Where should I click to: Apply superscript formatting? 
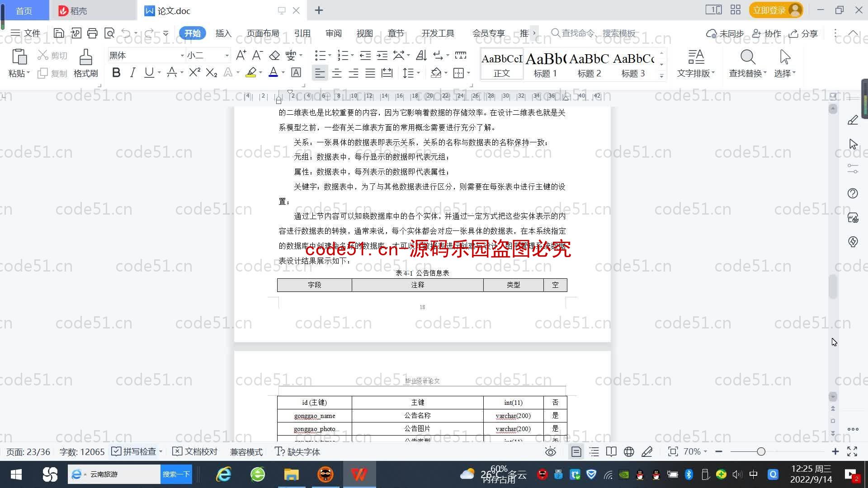point(194,72)
